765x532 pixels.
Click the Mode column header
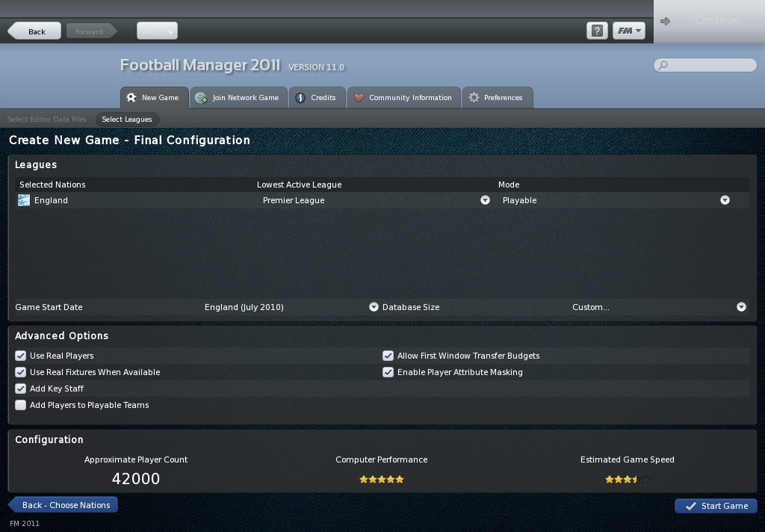click(508, 185)
